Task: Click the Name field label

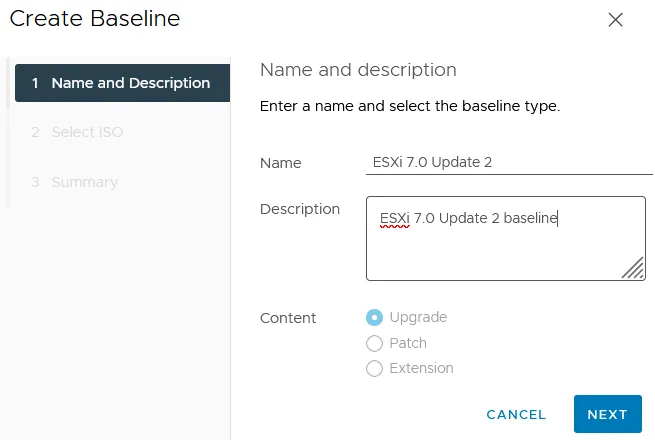Action: (x=280, y=163)
